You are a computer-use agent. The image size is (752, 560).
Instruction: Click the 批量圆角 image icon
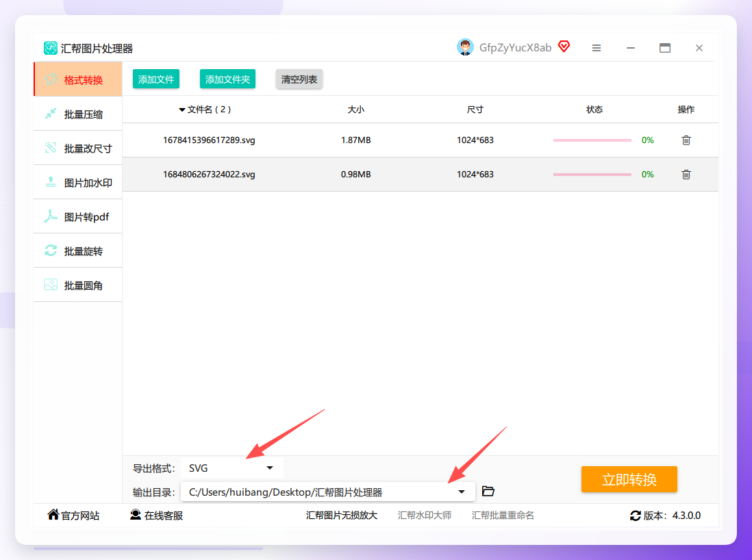coord(51,285)
